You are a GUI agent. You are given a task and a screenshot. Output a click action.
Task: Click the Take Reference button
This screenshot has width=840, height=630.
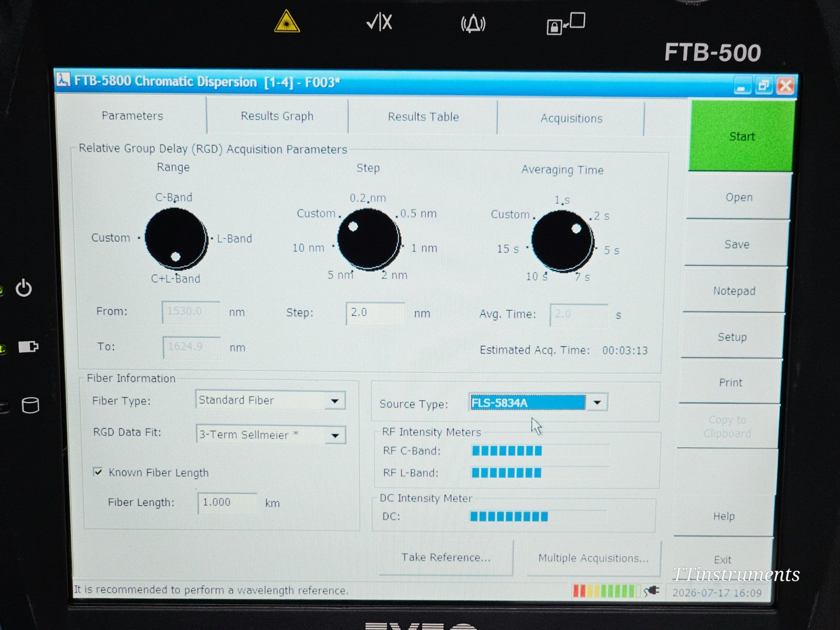coord(446,558)
